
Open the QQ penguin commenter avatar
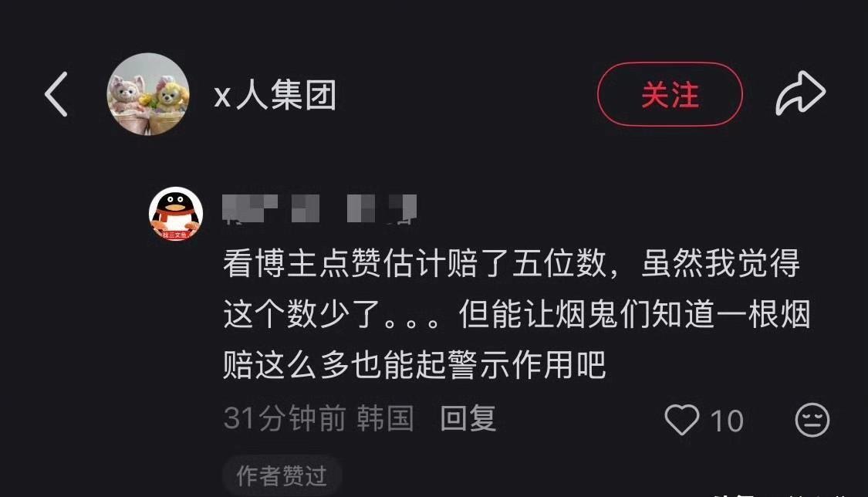[x=176, y=215]
